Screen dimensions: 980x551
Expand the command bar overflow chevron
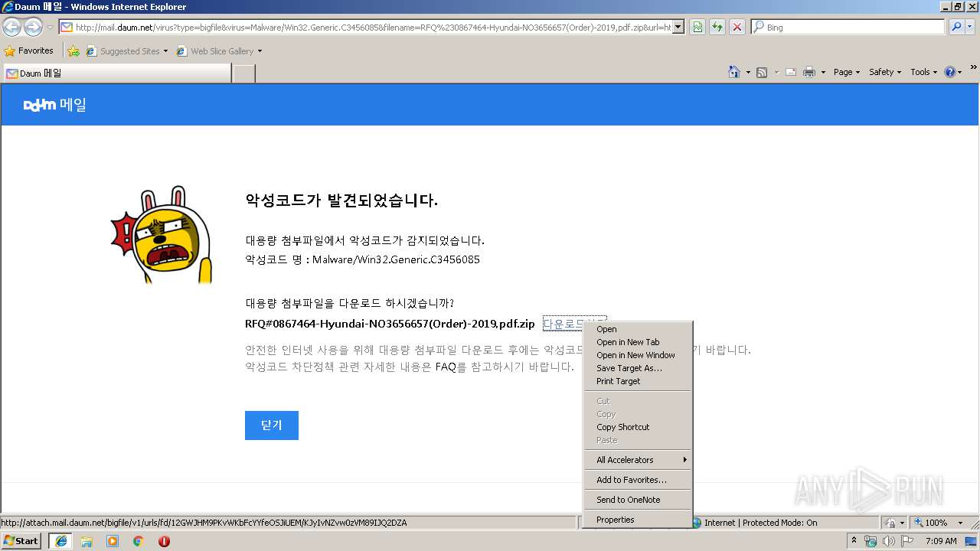[974, 67]
